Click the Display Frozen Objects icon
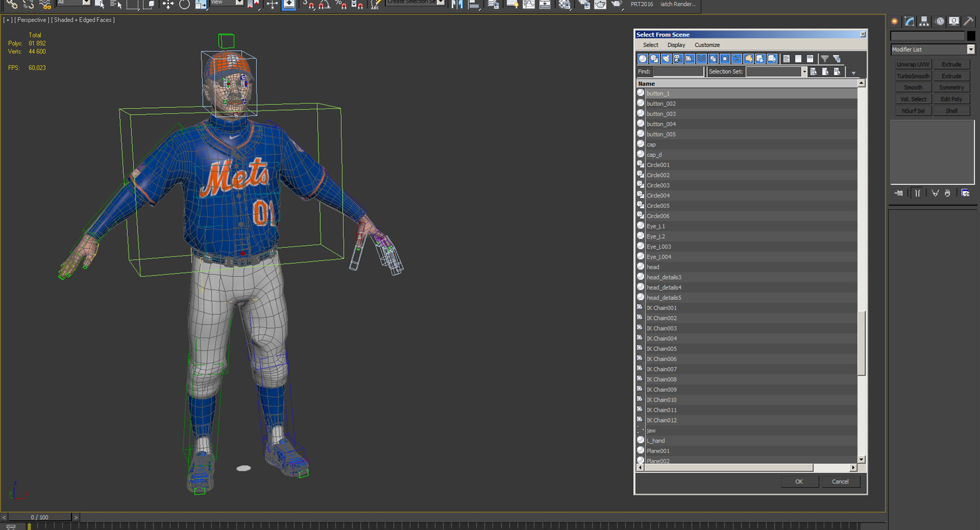The width and height of the screenshot is (980, 530). pyautogui.click(x=760, y=59)
